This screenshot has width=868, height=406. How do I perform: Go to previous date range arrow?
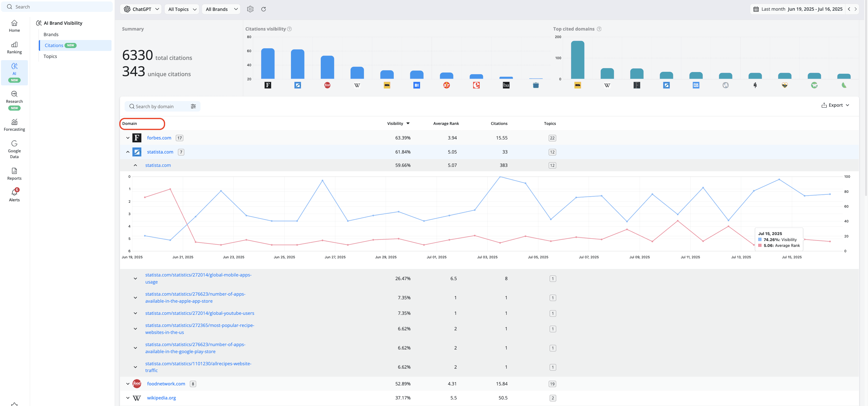(x=849, y=9)
